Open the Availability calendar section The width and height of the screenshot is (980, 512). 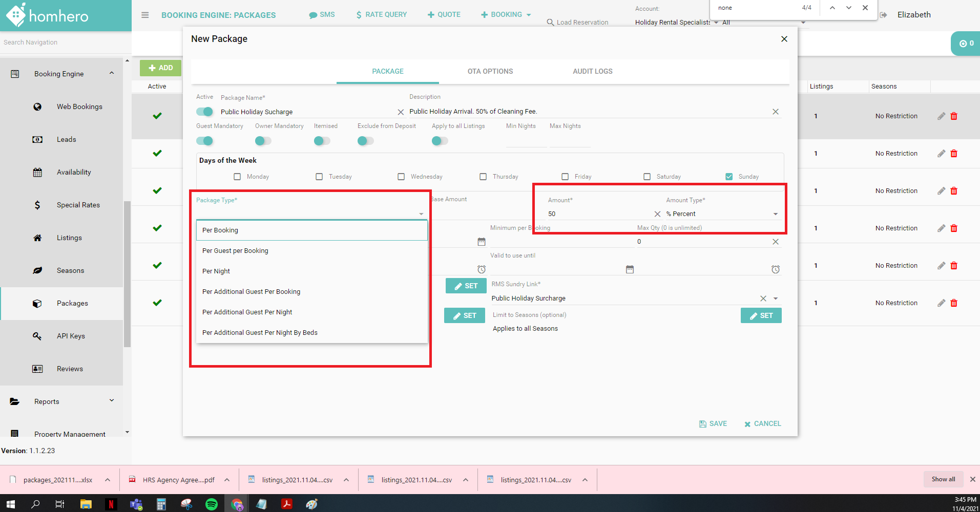tap(74, 172)
